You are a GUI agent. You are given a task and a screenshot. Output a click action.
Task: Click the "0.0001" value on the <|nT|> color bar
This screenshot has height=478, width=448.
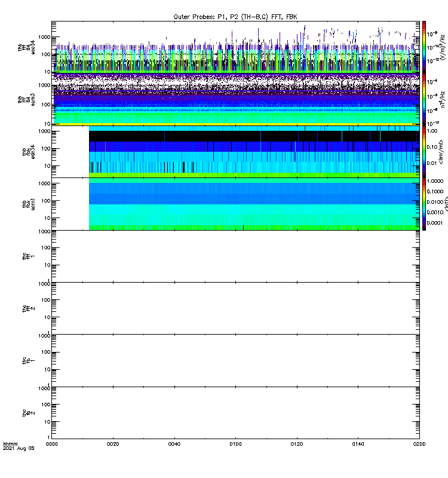tap(435, 223)
